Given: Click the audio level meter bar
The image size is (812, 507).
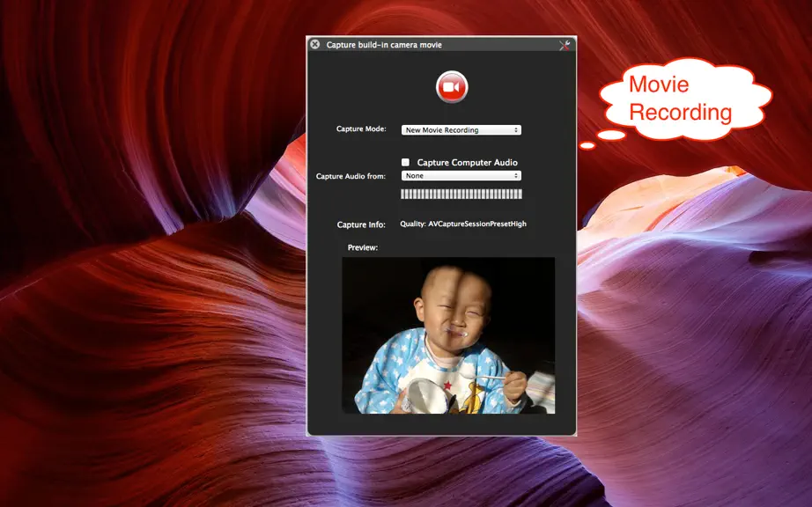Looking at the screenshot, I should (x=461, y=194).
